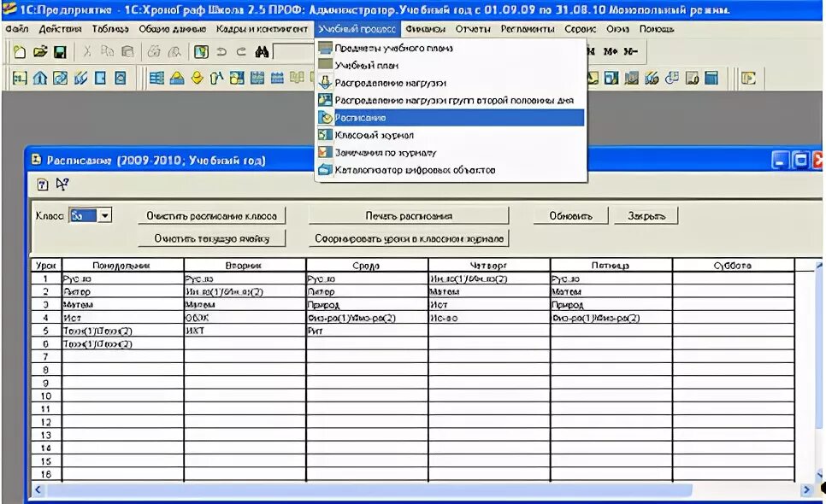Click the Undo arrow icon
This screenshot has height=504, width=826.
(x=221, y=51)
